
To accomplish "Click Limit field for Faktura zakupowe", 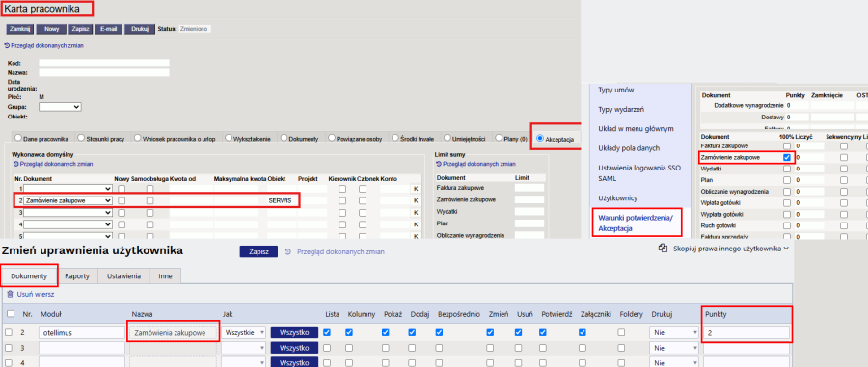I will pos(529,188).
